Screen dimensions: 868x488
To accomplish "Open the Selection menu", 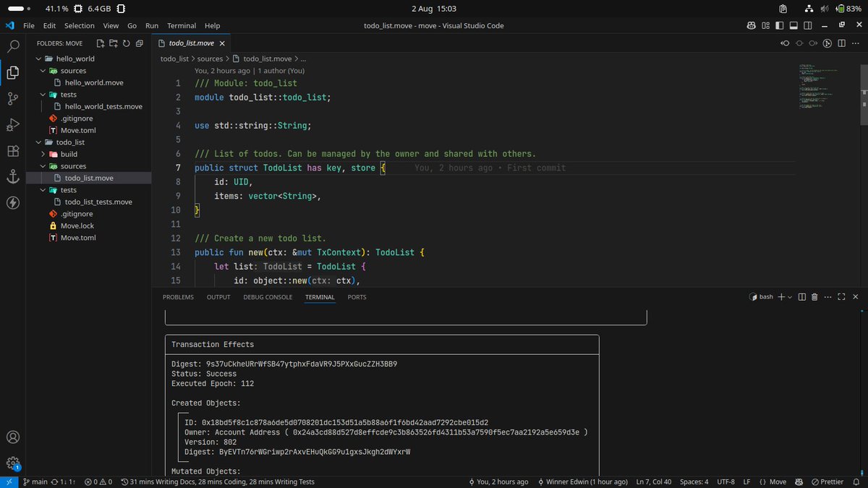I will click(x=80, y=25).
